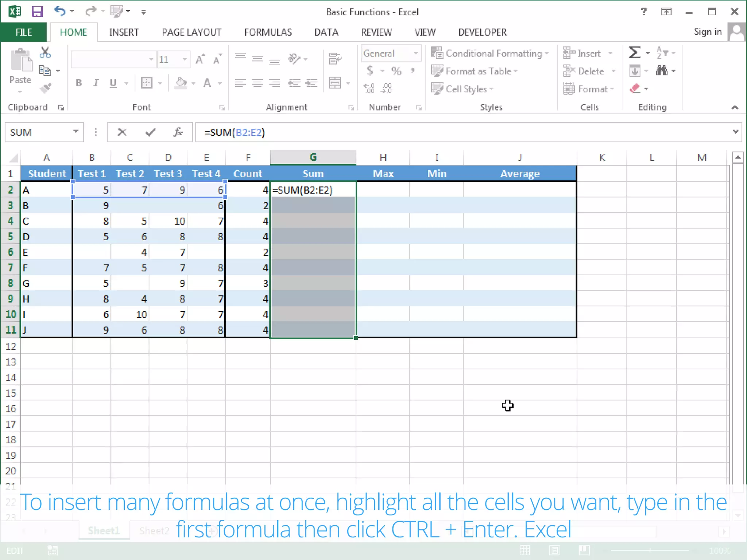Toggle Bold formatting

[79, 83]
